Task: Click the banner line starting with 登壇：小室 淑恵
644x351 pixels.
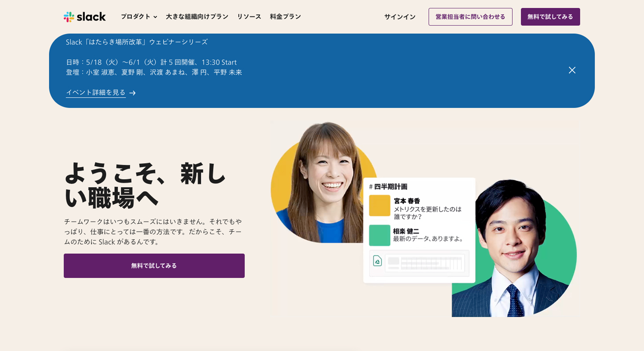Action: click(x=154, y=72)
